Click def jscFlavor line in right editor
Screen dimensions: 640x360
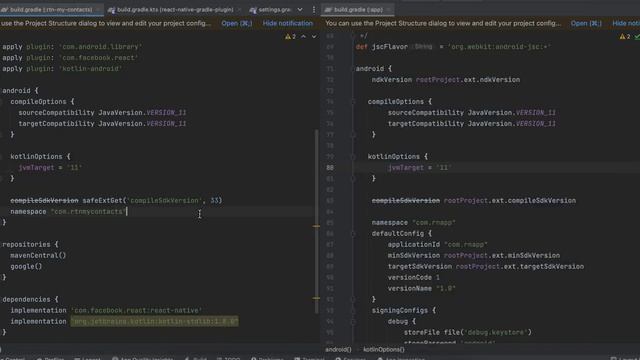tap(453, 47)
